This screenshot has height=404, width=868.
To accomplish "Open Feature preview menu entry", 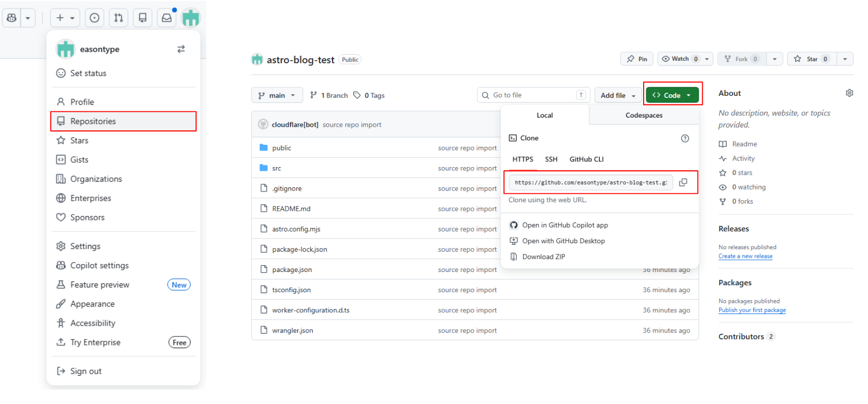I will [123, 285].
